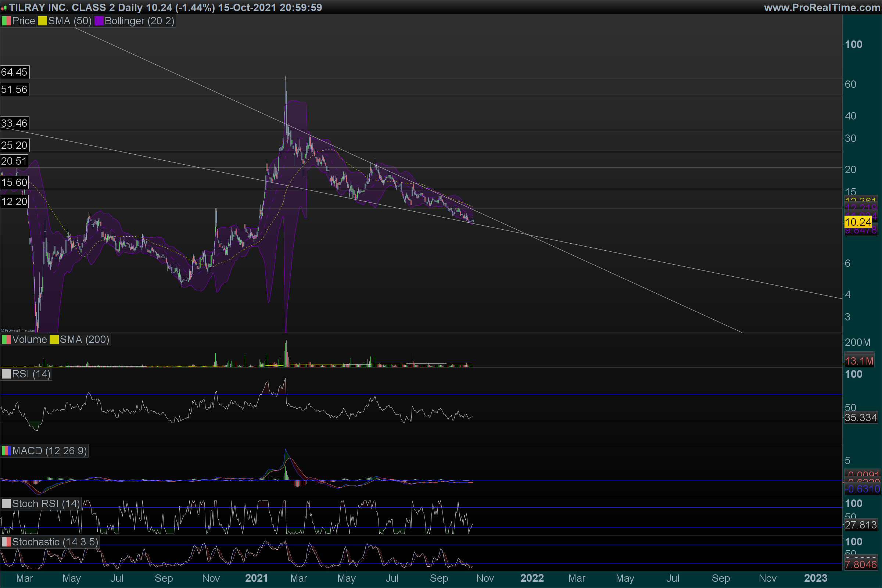Image resolution: width=882 pixels, height=588 pixels.
Task: Click the TILRAY INC. CLASS 2 chart title
Action: coord(62,7)
